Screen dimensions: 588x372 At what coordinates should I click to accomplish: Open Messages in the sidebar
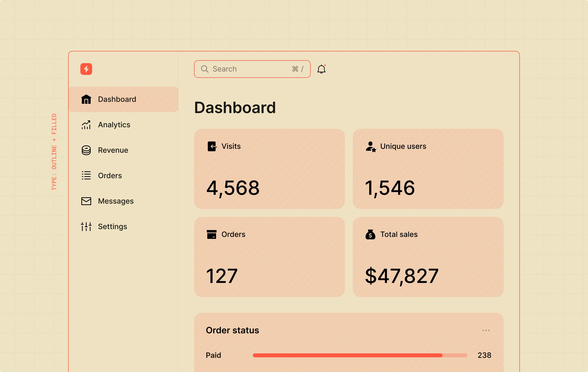123,201
